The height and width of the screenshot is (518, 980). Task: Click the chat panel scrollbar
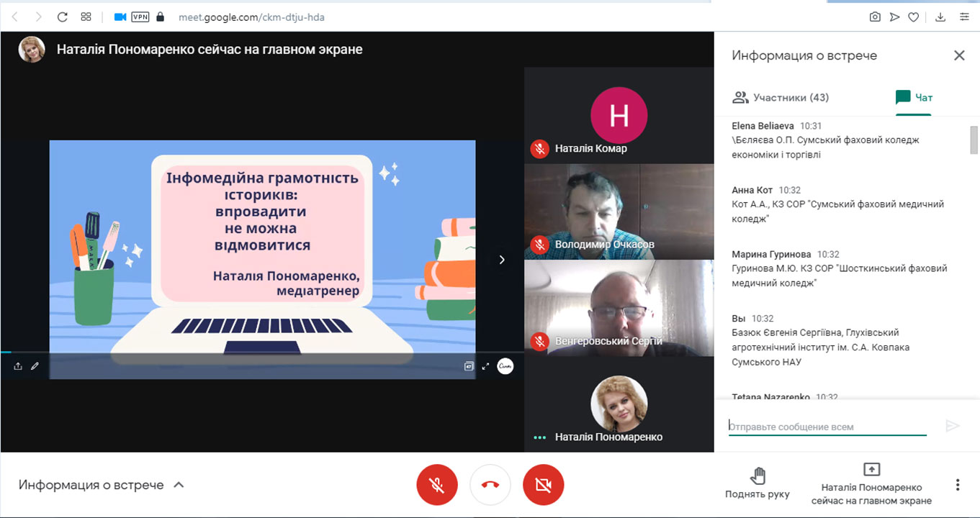[x=974, y=140]
